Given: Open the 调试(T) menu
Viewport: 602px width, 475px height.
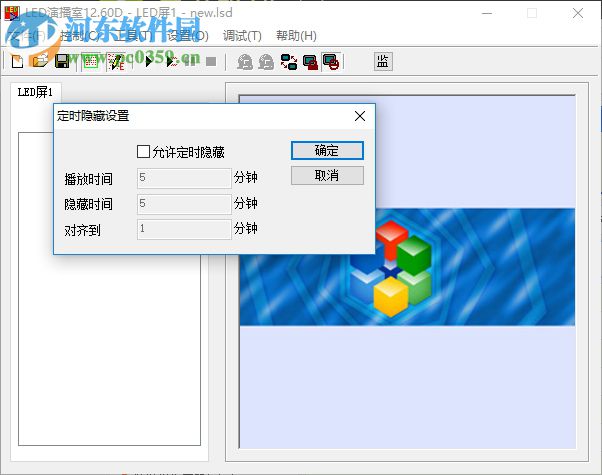Looking at the screenshot, I should point(242,36).
